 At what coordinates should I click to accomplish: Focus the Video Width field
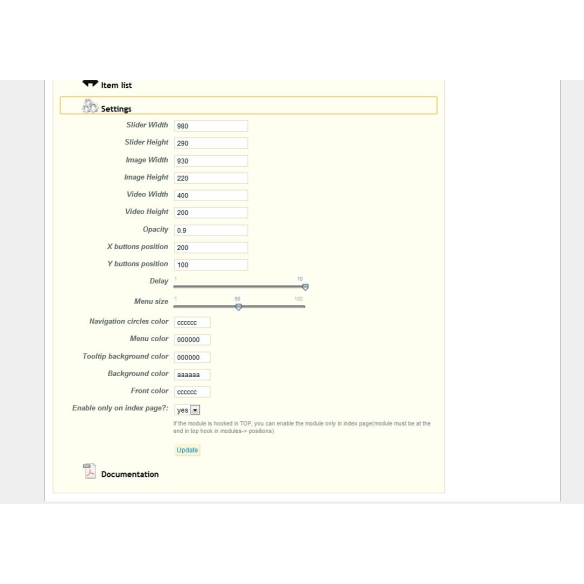point(211,195)
